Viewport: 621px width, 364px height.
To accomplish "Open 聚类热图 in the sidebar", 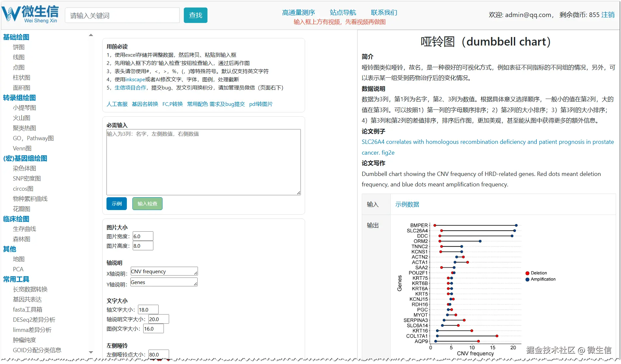I will (25, 128).
